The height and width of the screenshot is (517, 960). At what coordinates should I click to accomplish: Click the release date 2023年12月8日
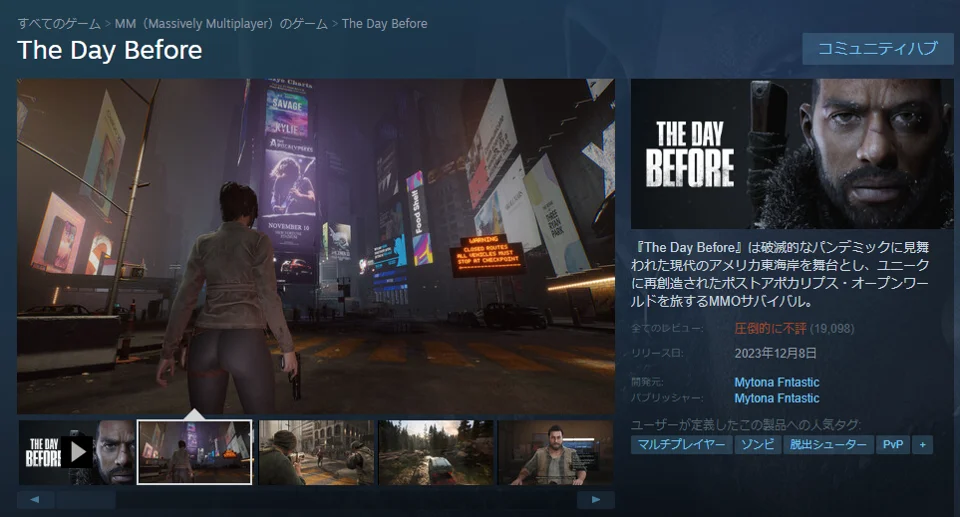click(775, 353)
